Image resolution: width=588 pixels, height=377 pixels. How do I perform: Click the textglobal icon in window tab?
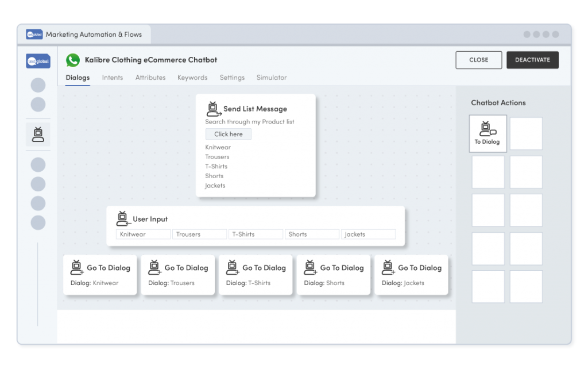tap(34, 34)
